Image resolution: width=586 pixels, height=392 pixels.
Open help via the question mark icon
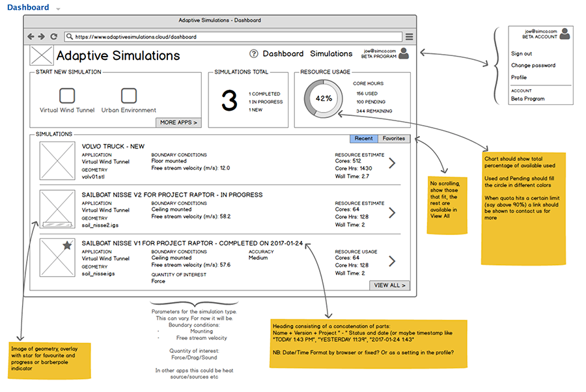click(254, 54)
